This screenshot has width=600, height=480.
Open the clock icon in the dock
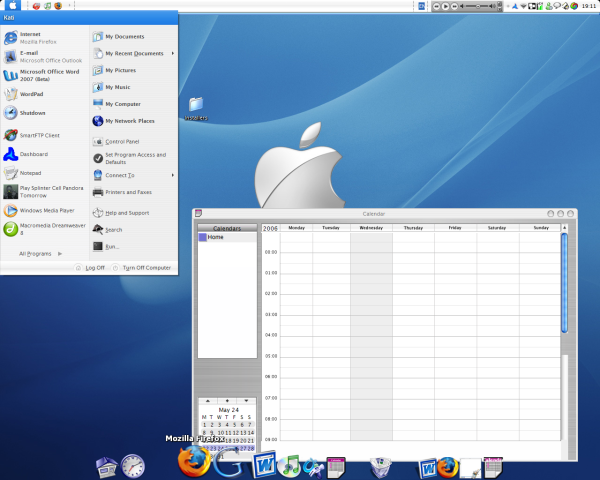point(133,466)
